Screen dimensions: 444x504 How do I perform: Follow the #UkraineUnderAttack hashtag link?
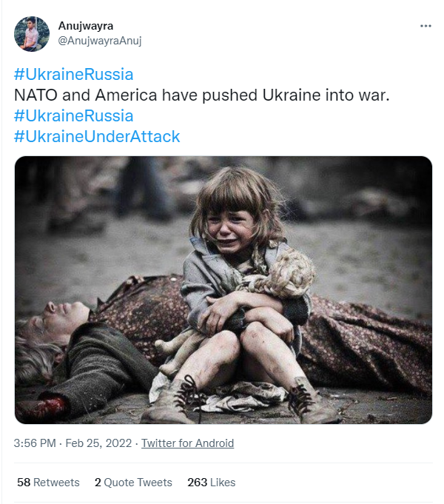pyautogui.click(x=96, y=137)
